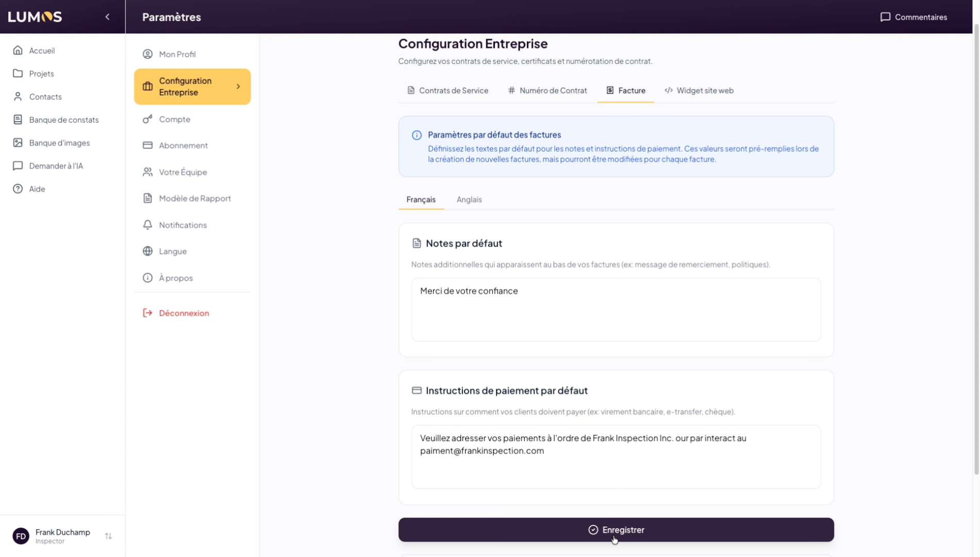The width and height of the screenshot is (980, 557).
Task: Click the Demander à l'IA chat icon
Action: [x=18, y=166]
